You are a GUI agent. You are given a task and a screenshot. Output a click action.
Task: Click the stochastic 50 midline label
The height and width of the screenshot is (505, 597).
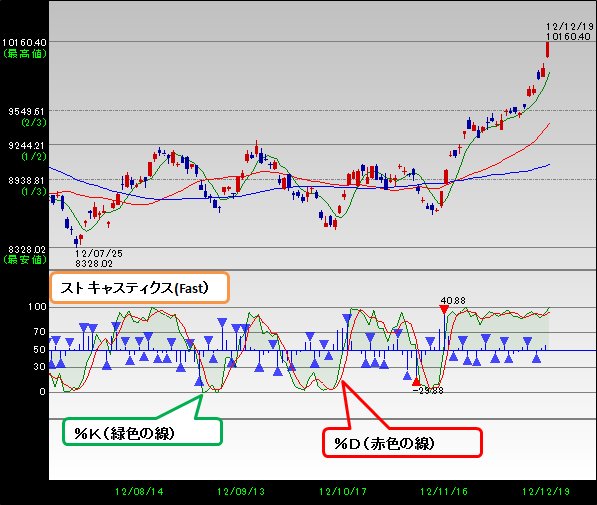[x=40, y=349]
